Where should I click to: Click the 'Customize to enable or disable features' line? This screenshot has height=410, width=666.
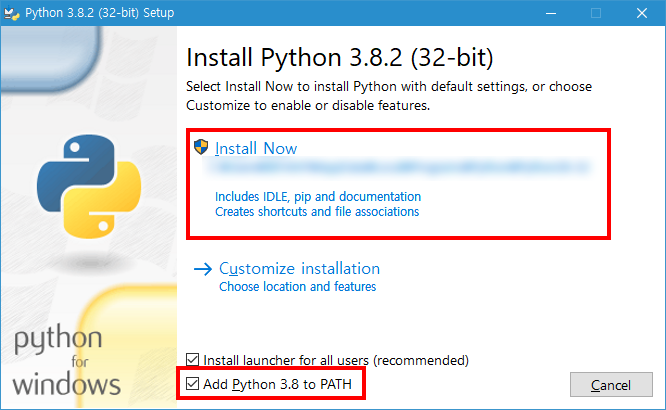(308, 105)
